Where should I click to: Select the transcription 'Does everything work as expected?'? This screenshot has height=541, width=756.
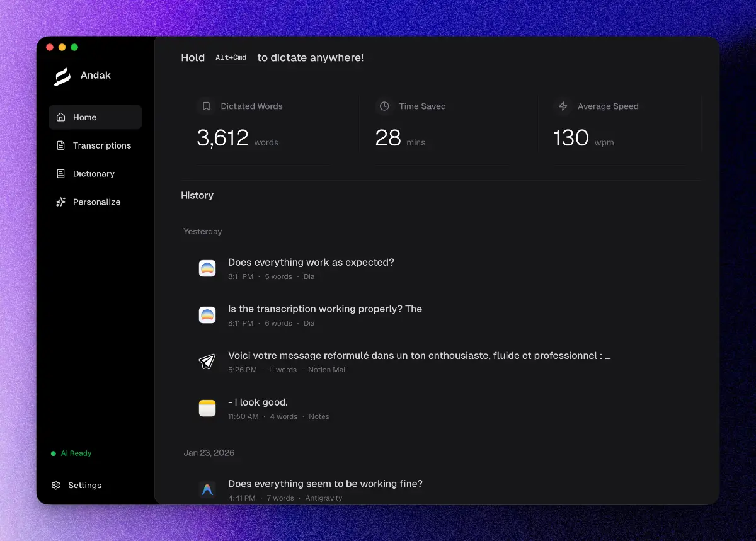click(x=311, y=262)
